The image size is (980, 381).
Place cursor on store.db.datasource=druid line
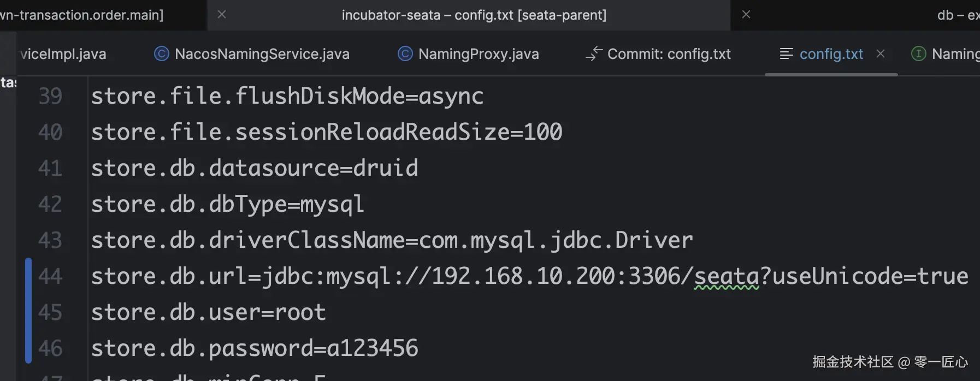tap(255, 168)
